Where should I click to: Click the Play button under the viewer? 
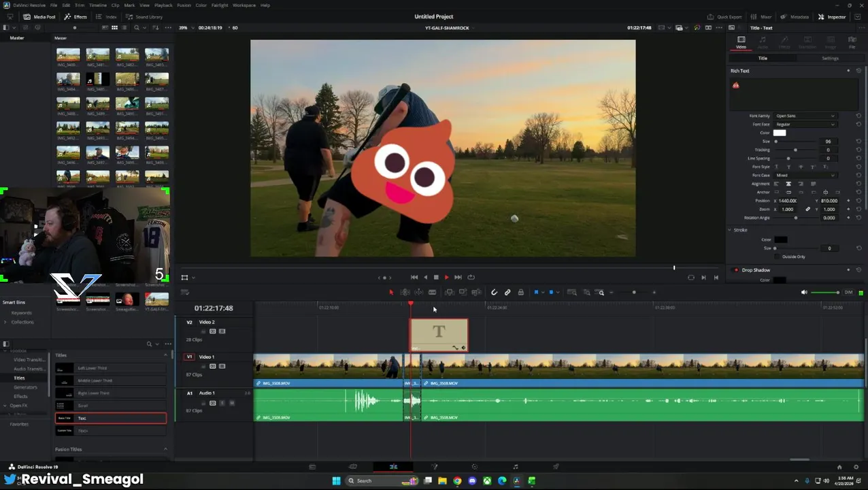[x=446, y=277]
